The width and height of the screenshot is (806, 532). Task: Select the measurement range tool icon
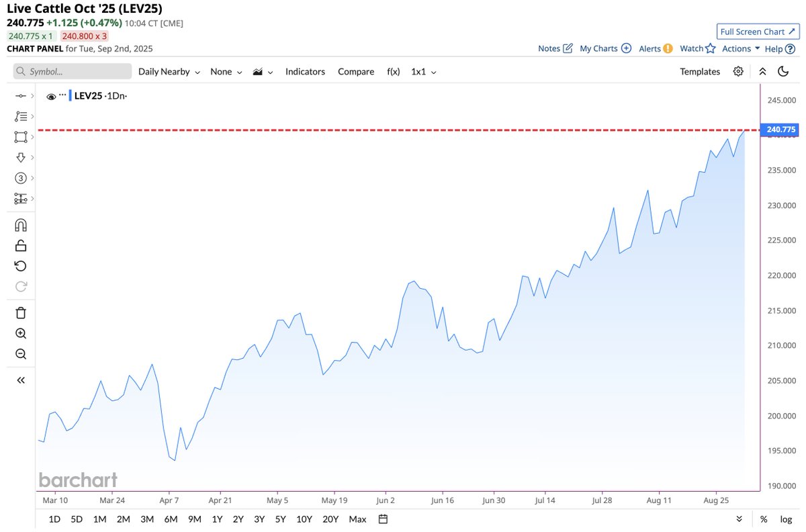(x=20, y=199)
